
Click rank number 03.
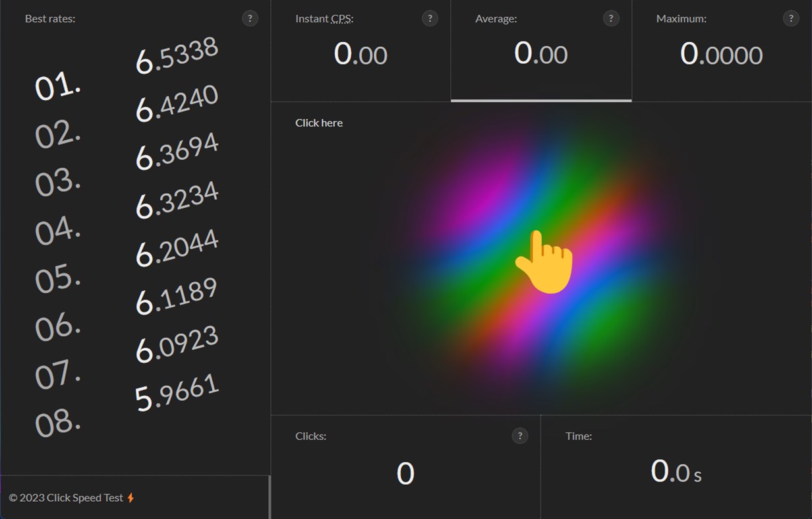coord(58,183)
